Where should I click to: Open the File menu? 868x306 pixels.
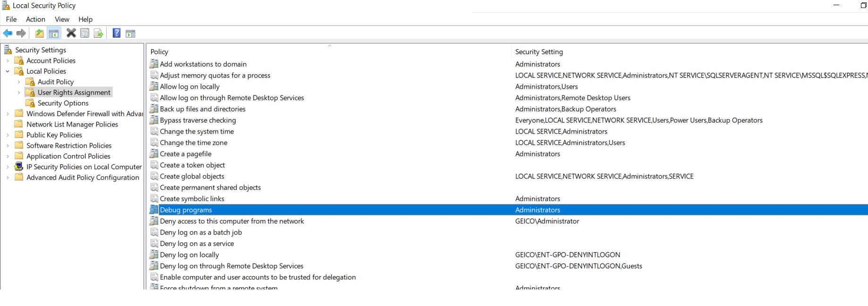point(11,19)
